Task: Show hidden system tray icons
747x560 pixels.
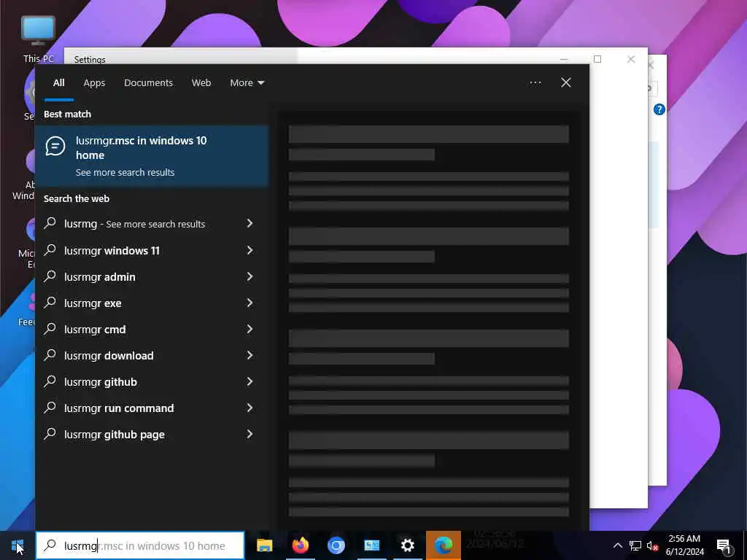Action: coord(617,545)
